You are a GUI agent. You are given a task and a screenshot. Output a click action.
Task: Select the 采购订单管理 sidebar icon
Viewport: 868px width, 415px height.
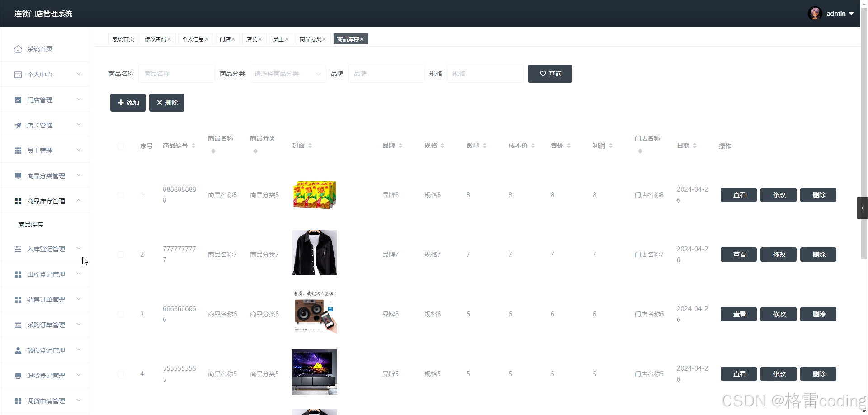click(x=18, y=325)
